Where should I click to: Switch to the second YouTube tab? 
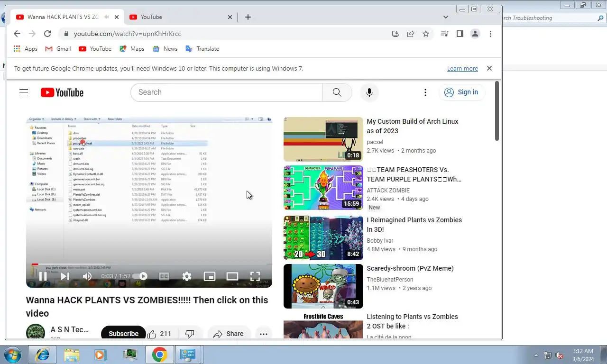click(x=180, y=17)
